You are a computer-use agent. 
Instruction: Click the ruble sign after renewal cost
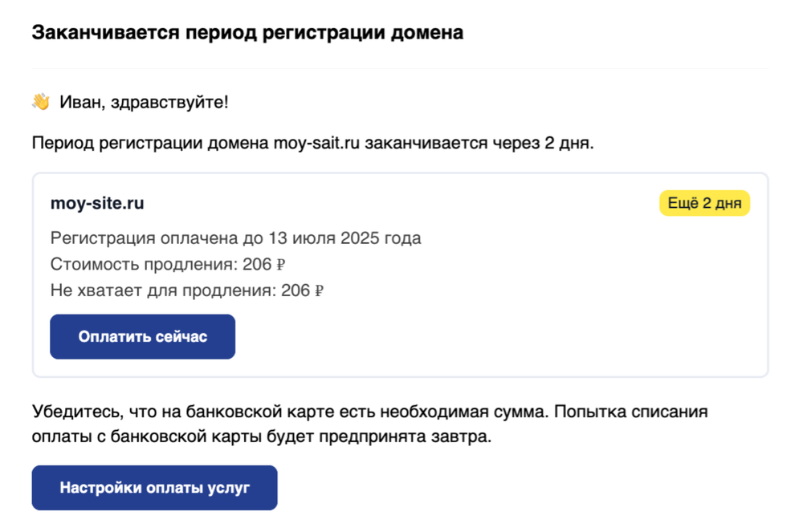click(280, 265)
